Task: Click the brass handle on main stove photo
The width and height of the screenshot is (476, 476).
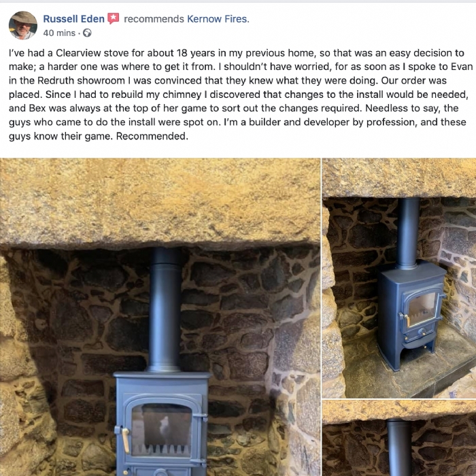Action: 125,440
